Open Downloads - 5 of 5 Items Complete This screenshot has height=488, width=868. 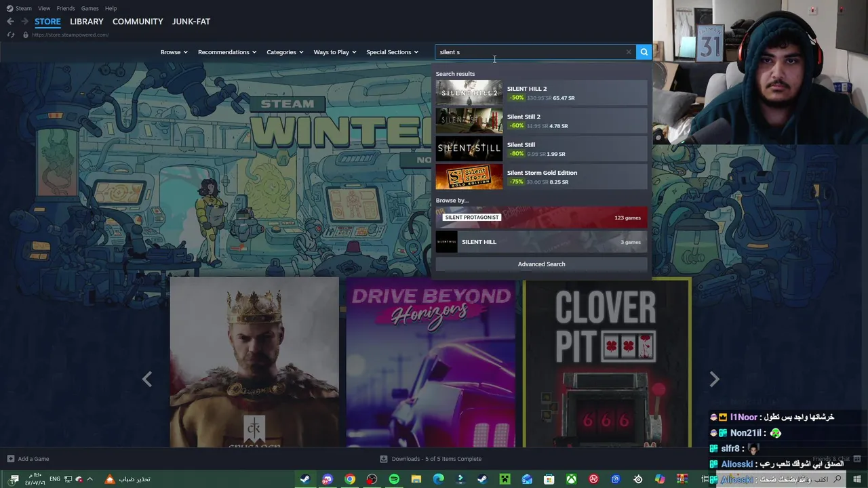(436, 459)
